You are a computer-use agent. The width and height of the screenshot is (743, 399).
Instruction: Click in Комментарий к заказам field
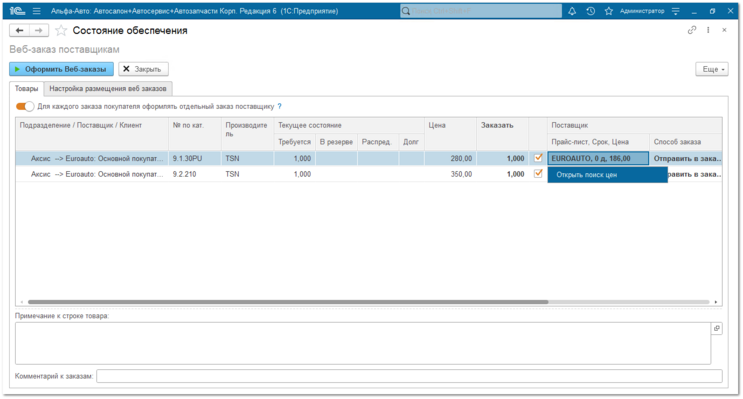click(x=409, y=376)
